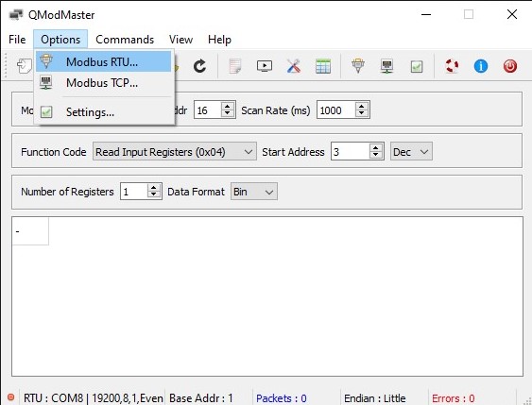Open the Commands menu
The height and width of the screenshot is (405, 532).
click(x=125, y=40)
